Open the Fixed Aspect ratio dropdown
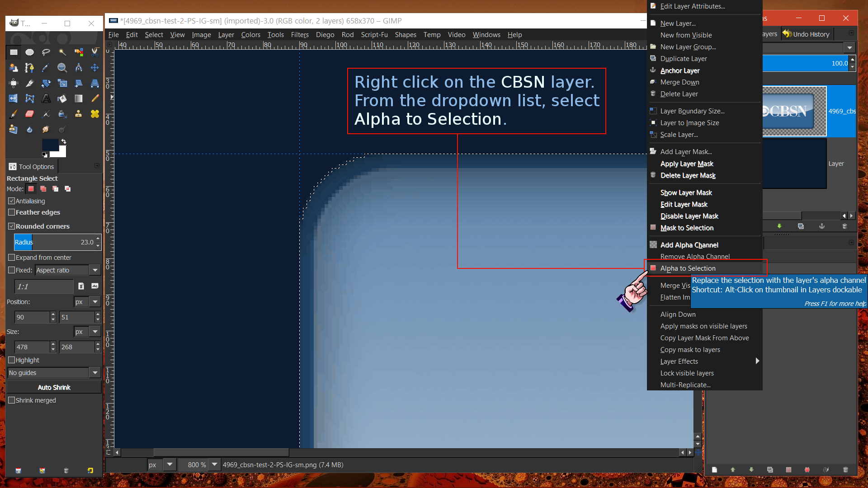The image size is (868, 488). [x=68, y=270]
